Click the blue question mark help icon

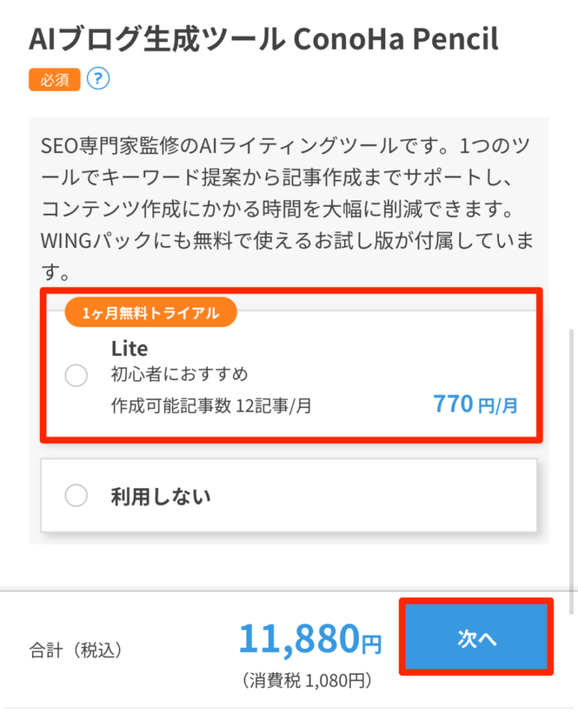(x=98, y=79)
